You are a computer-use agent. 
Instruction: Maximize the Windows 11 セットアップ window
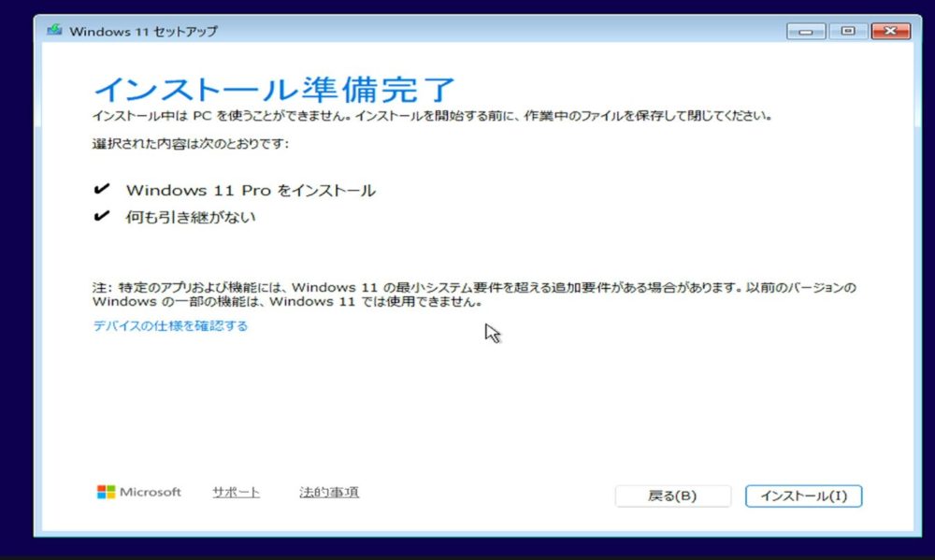point(848,31)
